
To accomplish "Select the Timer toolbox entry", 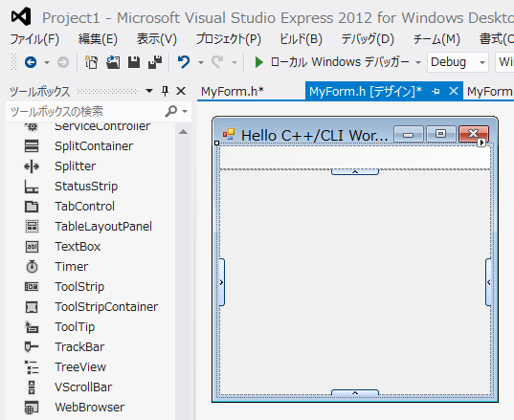I will click(72, 267).
